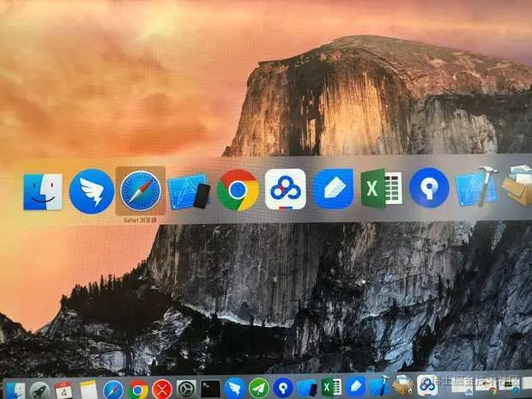Launch Safari from the Dock

click(x=113, y=390)
